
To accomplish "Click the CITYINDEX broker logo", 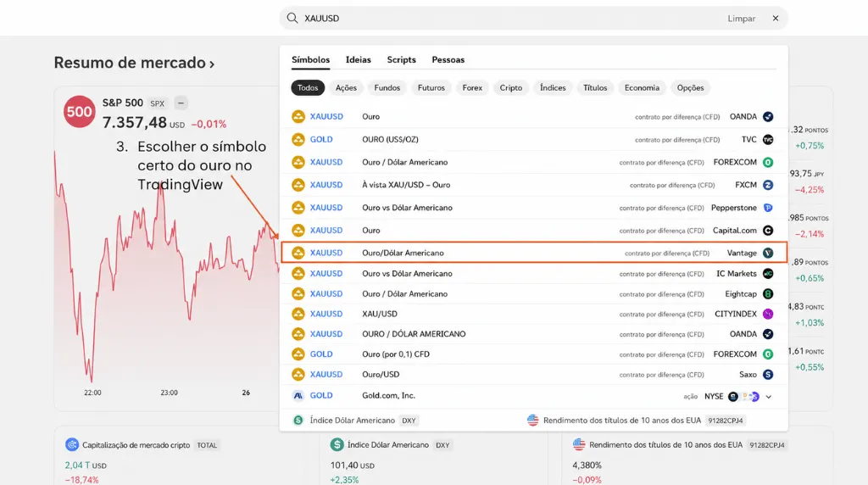I will coord(768,314).
